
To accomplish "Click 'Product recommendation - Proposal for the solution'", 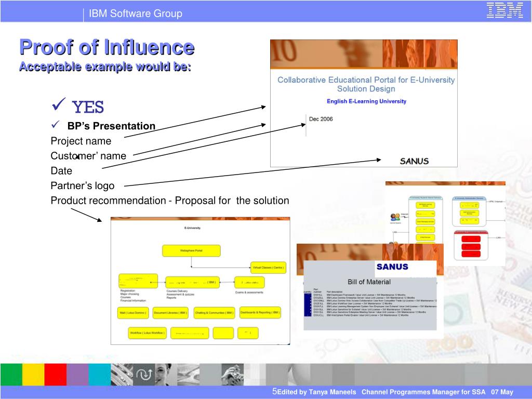I will [x=170, y=201].
